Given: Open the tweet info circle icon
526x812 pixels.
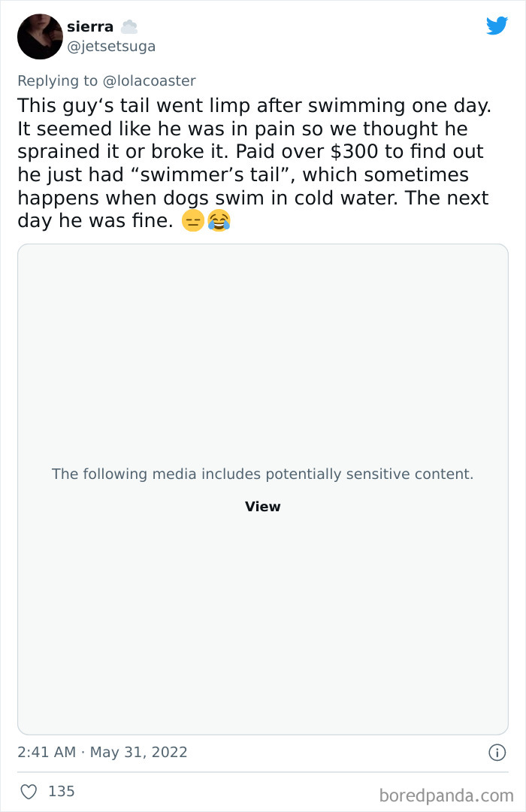Looking at the screenshot, I should tap(497, 752).
